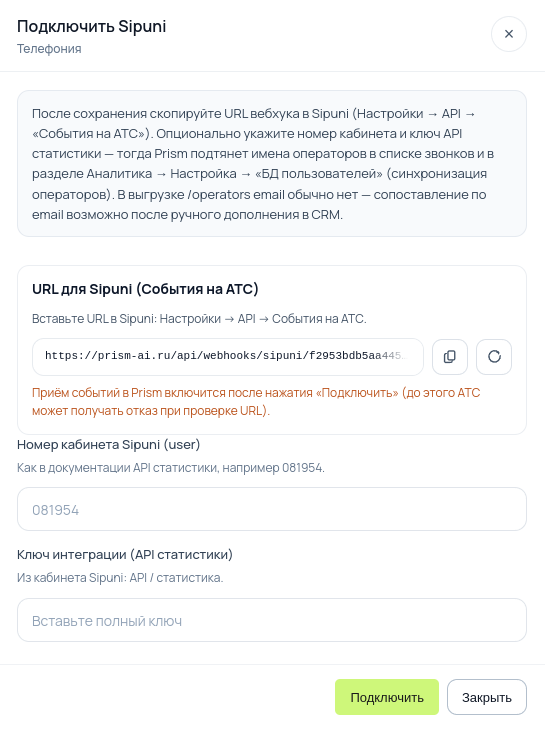
Task: Click the 'Ключ интеграции (API статистики)' label
Action: [125, 554]
